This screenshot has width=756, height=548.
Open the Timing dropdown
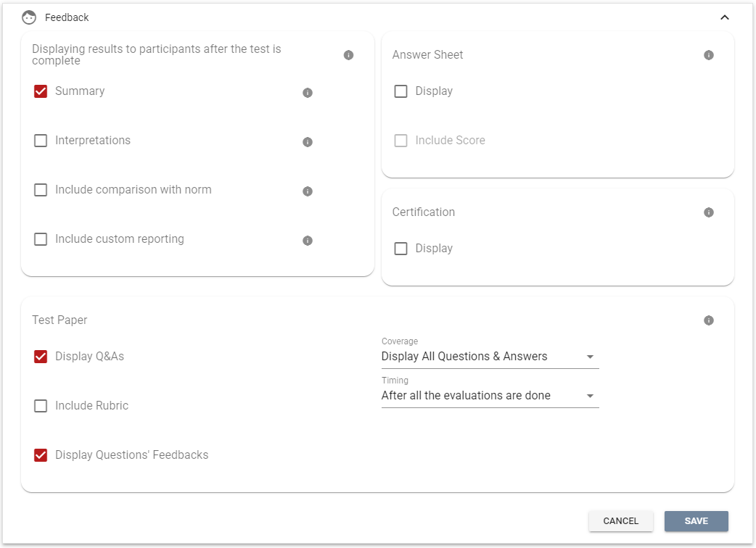click(x=490, y=396)
